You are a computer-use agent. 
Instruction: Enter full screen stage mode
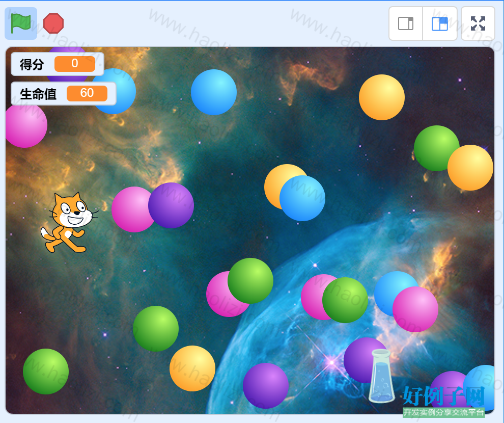478,23
